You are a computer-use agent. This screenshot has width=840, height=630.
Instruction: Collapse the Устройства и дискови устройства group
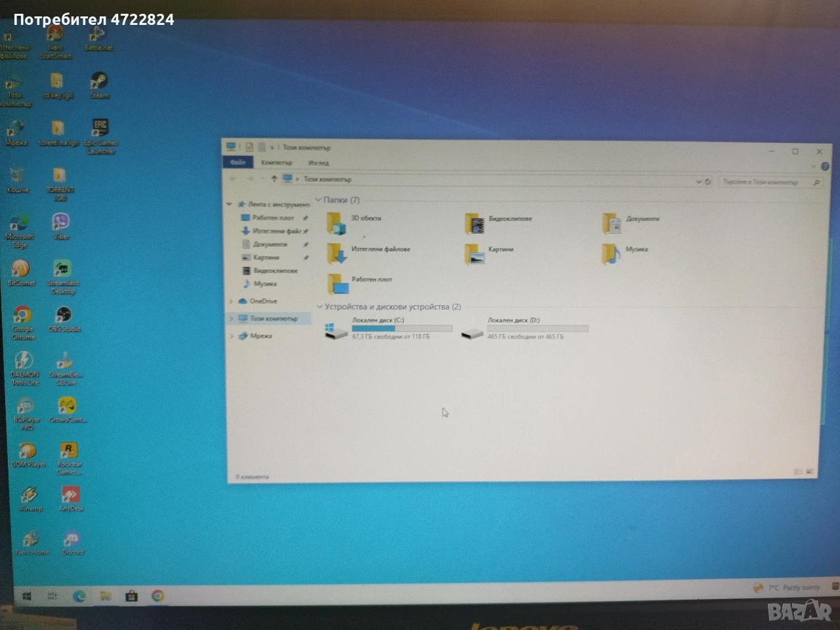(x=320, y=306)
